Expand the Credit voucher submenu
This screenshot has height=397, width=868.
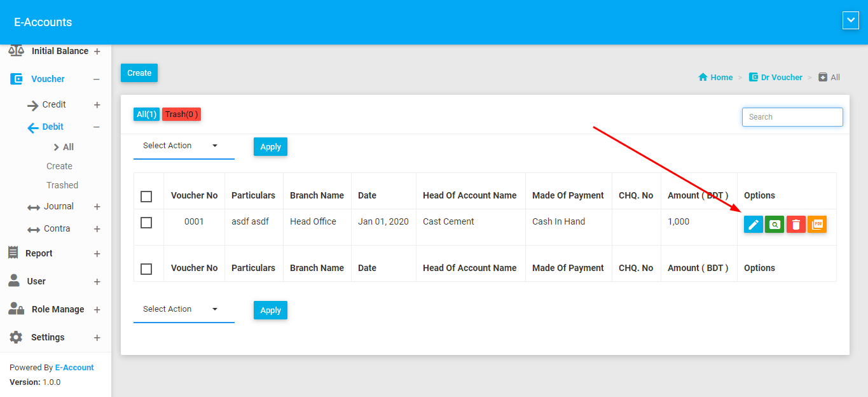point(97,105)
